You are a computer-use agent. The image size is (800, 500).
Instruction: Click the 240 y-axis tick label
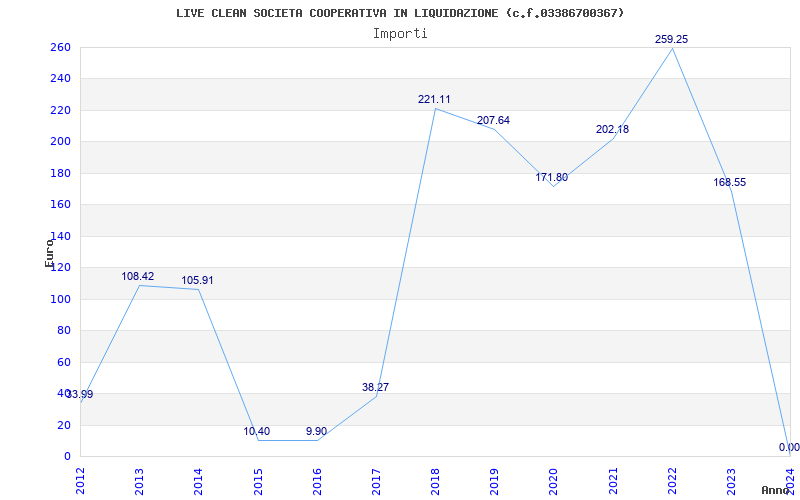60,79
